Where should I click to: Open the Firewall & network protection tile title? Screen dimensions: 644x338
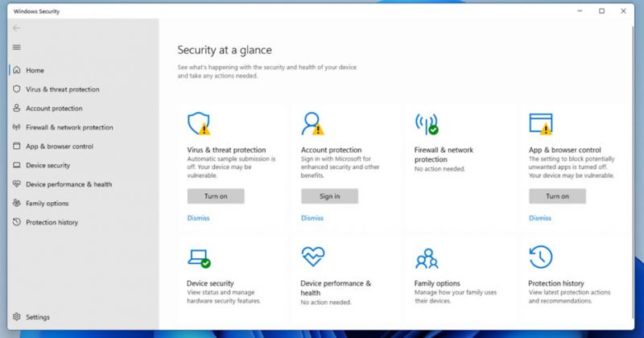tap(444, 155)
